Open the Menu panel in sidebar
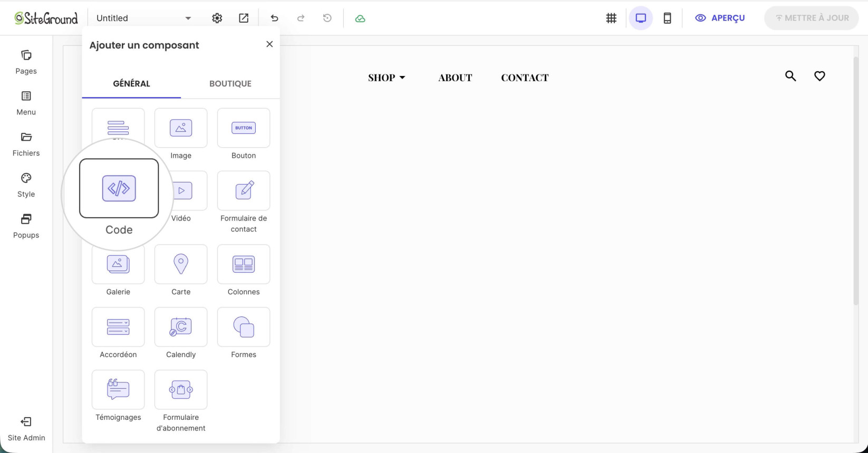Viewport: 868px width, 453px height. [x=26, y=103]
